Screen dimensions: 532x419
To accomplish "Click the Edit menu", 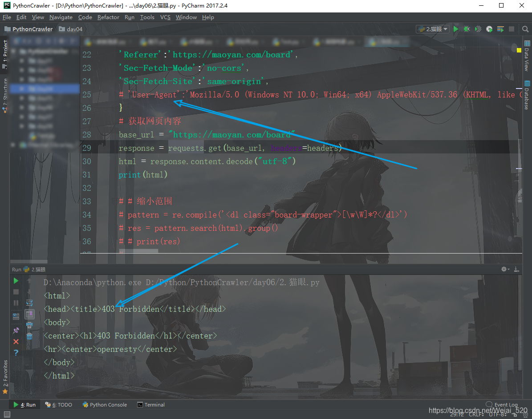I will pos(21,17).
